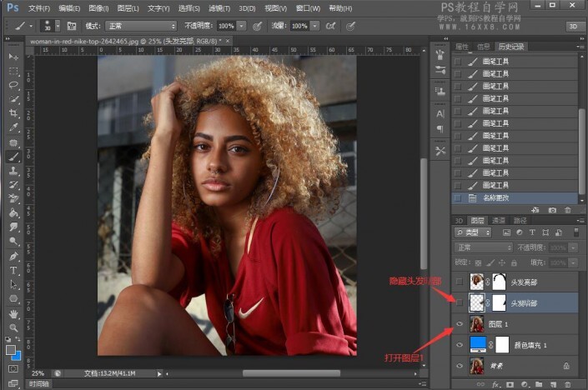Select the Hand tool
Image resolution: width=588 pixels, height=390 pixels.
(14, 314)
